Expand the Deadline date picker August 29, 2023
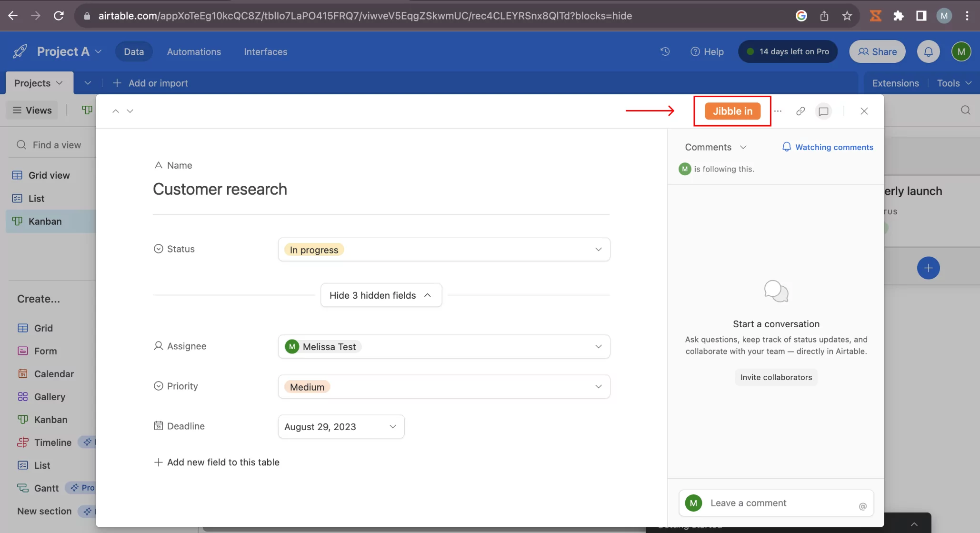The image size is (980, 533). (x=341, y=427)
